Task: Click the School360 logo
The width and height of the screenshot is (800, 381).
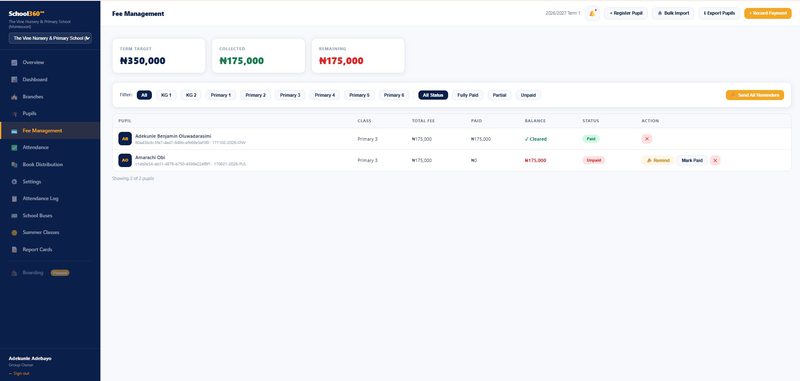Action: [27, 14]
